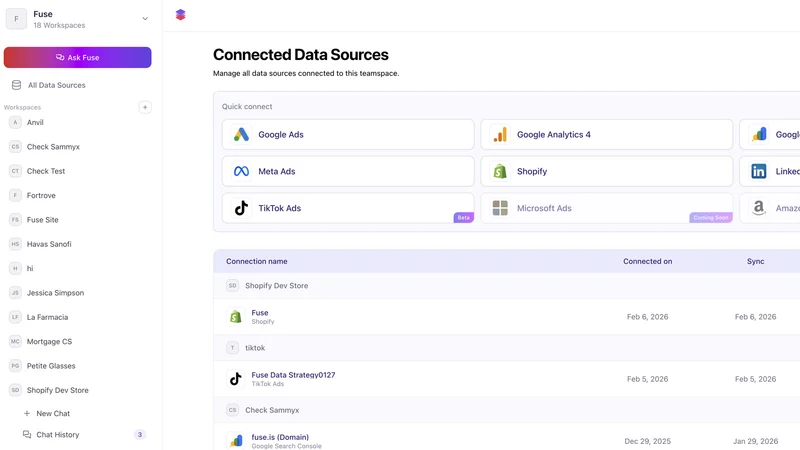Screen dimensions: 800x450
Task: Click the CS avatar in the connections table
Action: pyautogui.click(x=233, y=410)
